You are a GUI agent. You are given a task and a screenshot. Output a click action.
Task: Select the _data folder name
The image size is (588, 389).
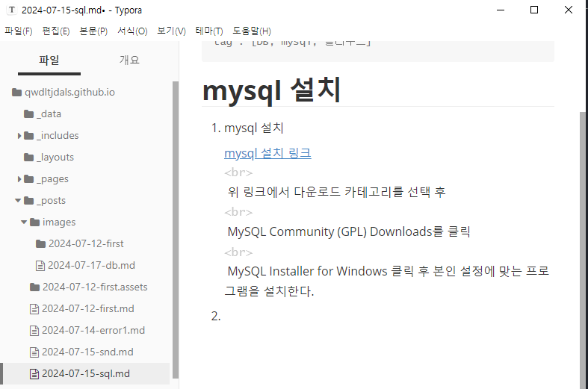click(x=49, y=114)
